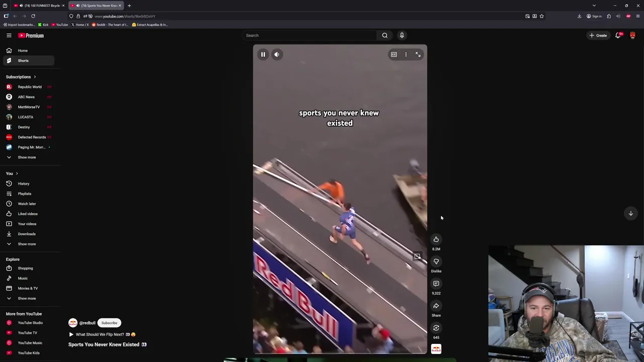The image size is (644, 362).
Task: Dislike the Short using thumbs down
Action: [x=436, y=261]
